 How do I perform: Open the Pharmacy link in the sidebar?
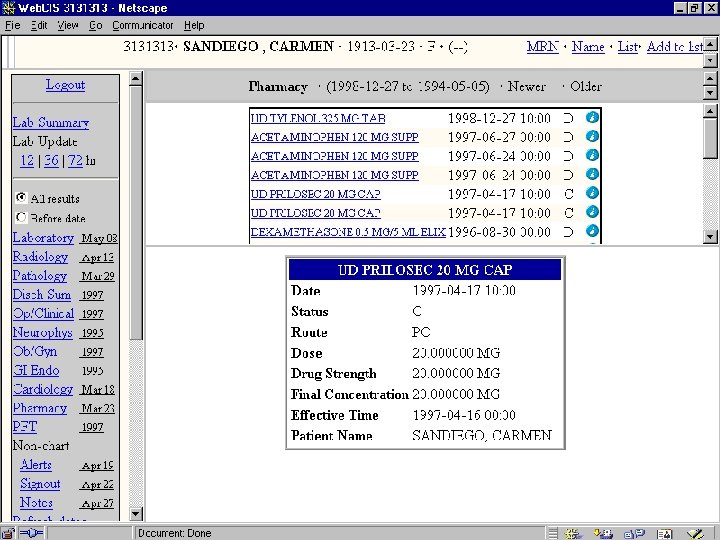click(x=40, y=408)
